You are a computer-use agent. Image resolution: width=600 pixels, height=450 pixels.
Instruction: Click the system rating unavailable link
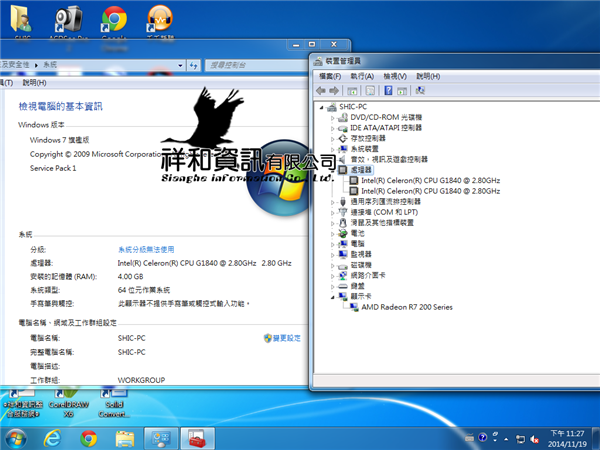pos(146,249)
